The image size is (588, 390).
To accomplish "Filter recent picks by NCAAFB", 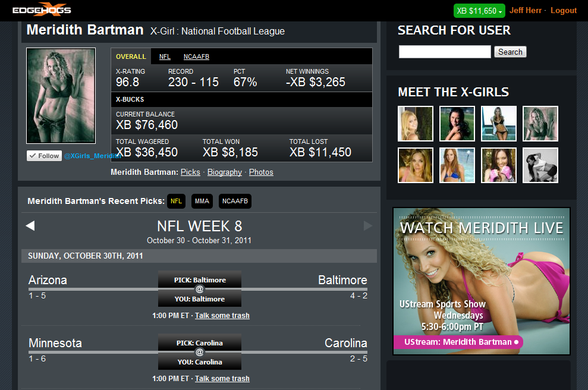I will click(x=235, y=201).
